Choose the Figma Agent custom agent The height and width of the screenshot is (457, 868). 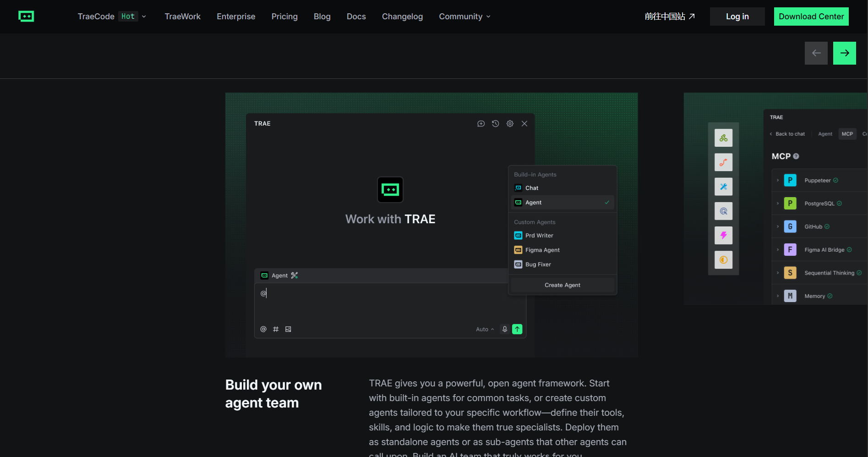[x=562, y=250]
